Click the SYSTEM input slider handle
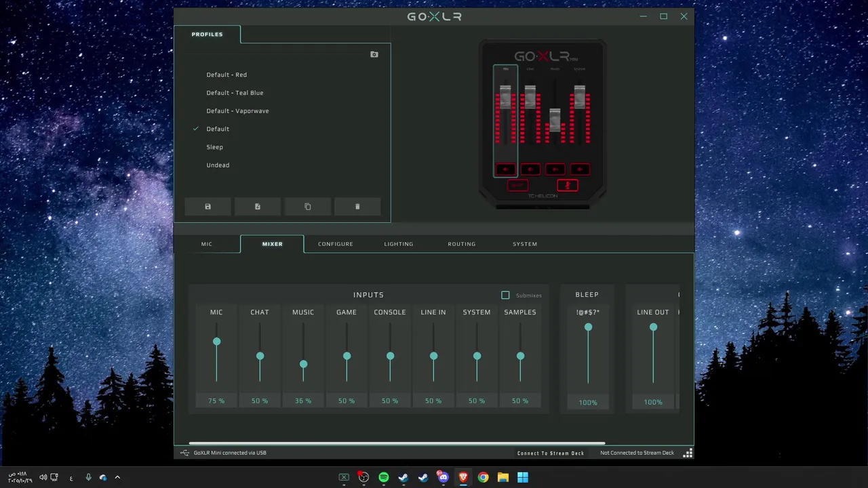 click(477, 356)
